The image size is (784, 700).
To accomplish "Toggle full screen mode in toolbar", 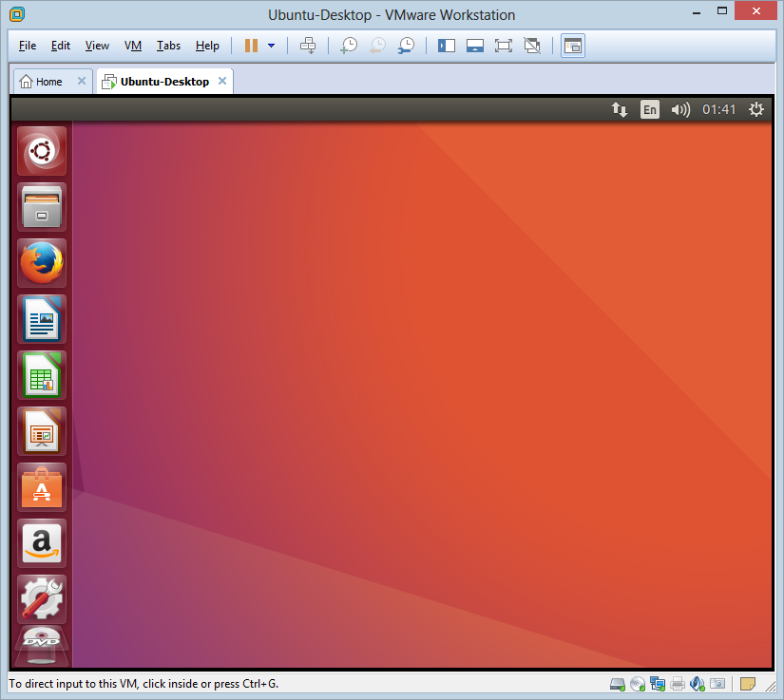I will tap(504, 46).
